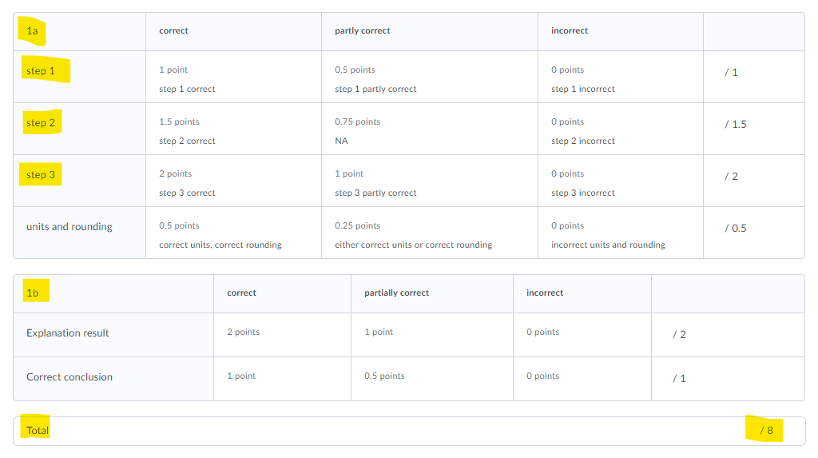
Task: Pick the 'step 1 incorrect' cell
Action: 620,78
